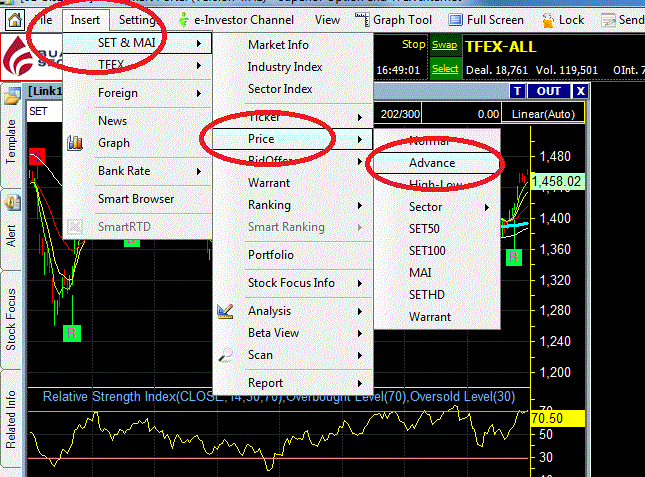
Task: Click the Graph bar-chart icon in menu
Action: click(x=75, y=143)
